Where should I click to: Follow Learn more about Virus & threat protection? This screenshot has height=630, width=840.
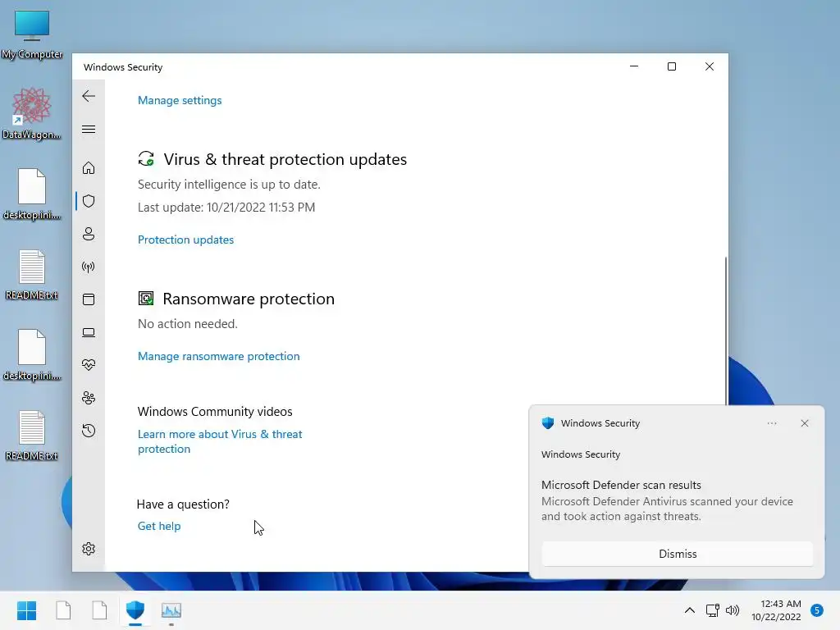point(220,441)
